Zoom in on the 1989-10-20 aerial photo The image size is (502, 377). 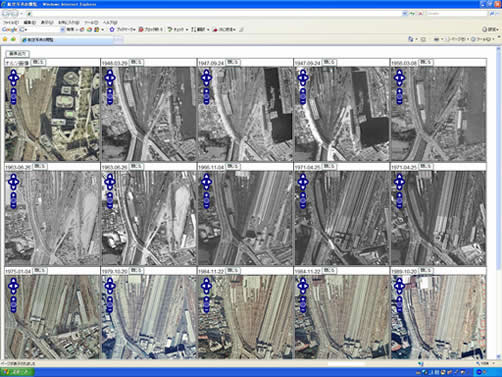click(x=399, y=299)
